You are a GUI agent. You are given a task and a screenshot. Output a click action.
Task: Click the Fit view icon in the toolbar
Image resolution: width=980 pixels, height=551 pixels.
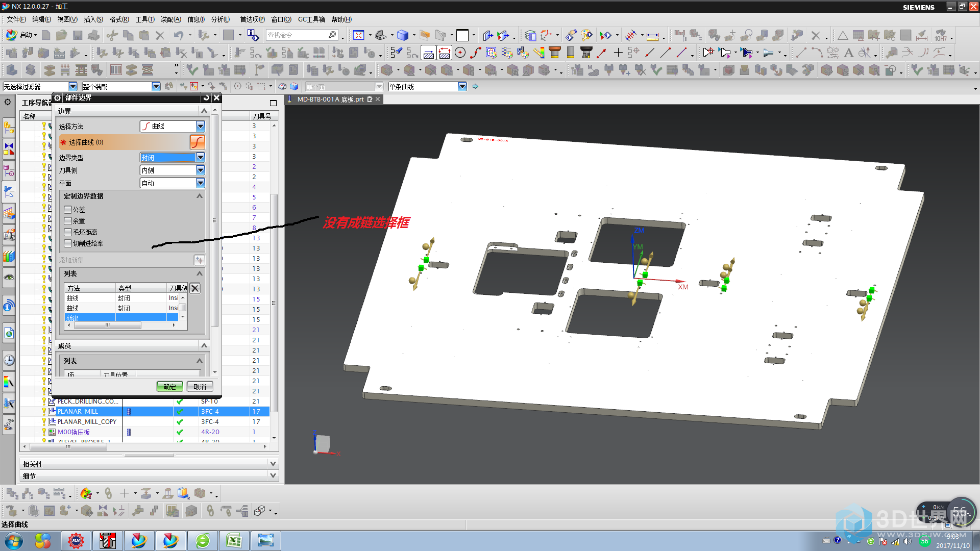(358, 35)
